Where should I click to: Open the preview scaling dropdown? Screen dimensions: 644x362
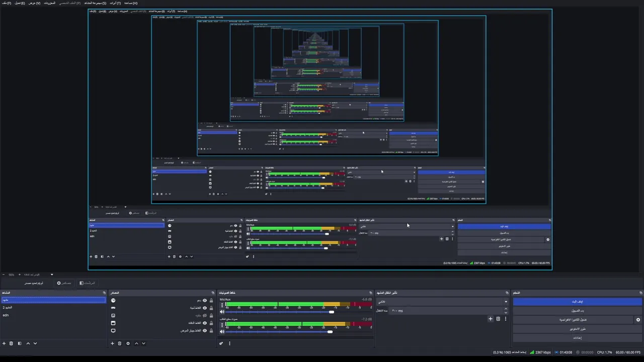click(x=51, y=275)
